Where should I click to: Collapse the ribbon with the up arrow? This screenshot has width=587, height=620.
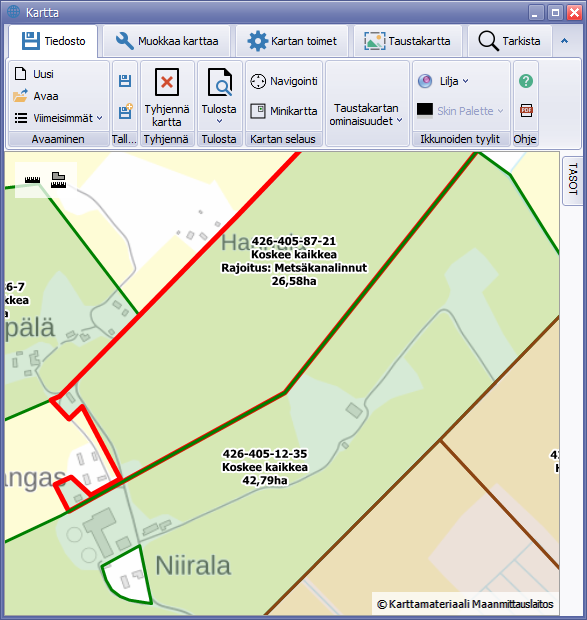564,41
